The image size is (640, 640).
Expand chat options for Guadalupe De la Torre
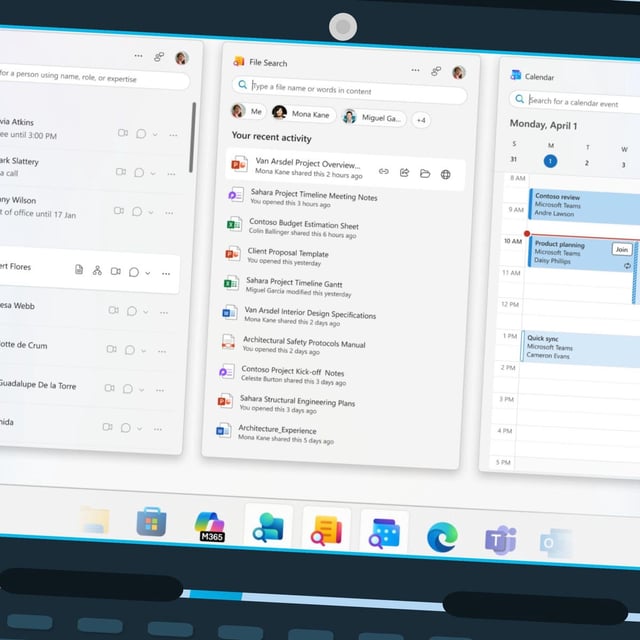pos(142,390)
